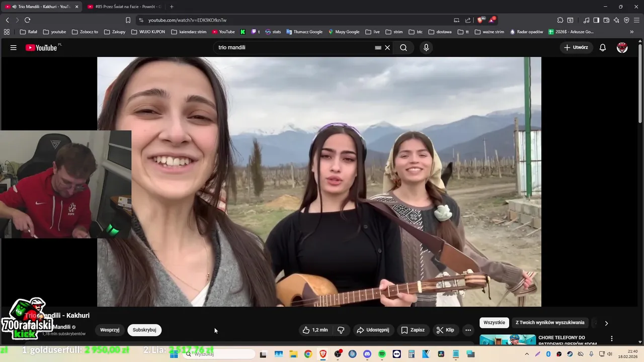Open the account avatar menu

click(x=622, y=48)
